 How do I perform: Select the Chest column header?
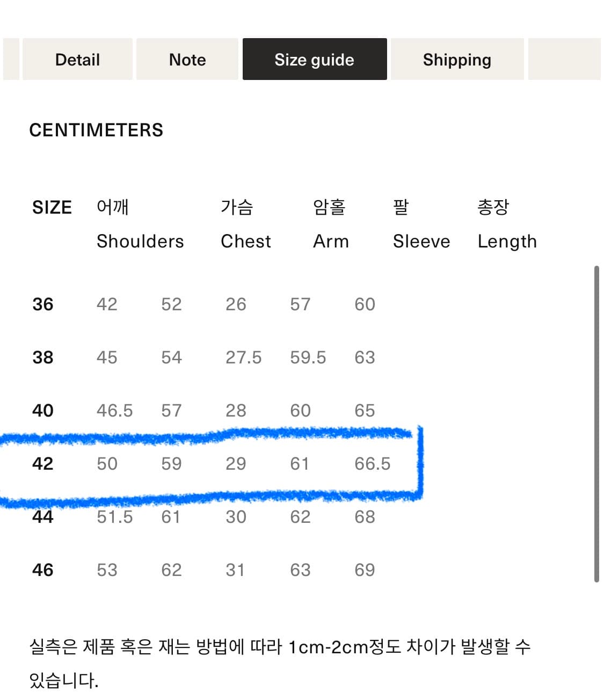click(x=245, y=241)
